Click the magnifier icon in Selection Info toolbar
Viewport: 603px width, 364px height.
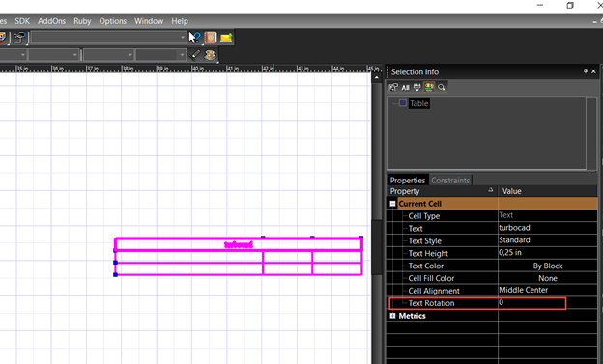click(441, 88)
